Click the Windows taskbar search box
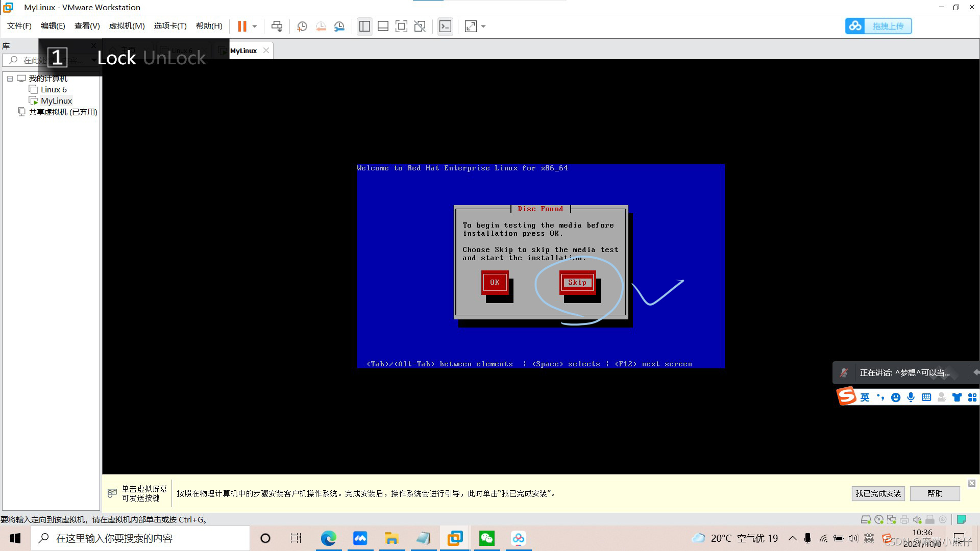 click(140, 538)
